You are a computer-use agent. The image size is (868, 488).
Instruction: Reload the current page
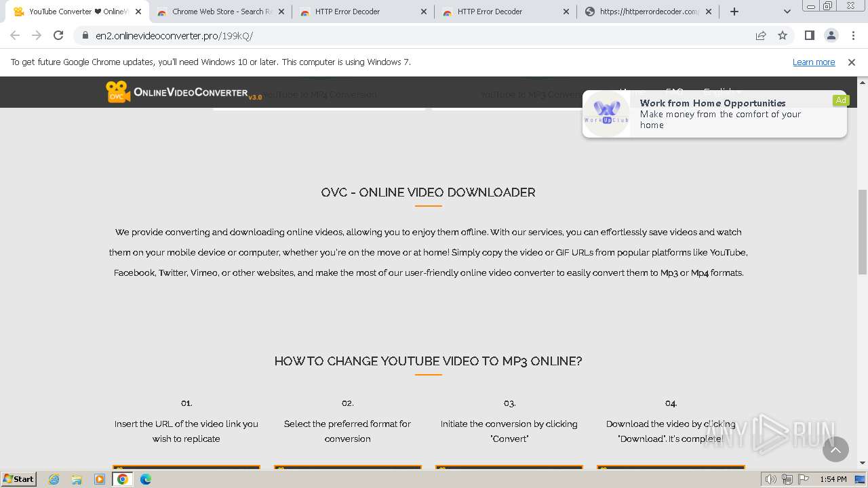58,35
